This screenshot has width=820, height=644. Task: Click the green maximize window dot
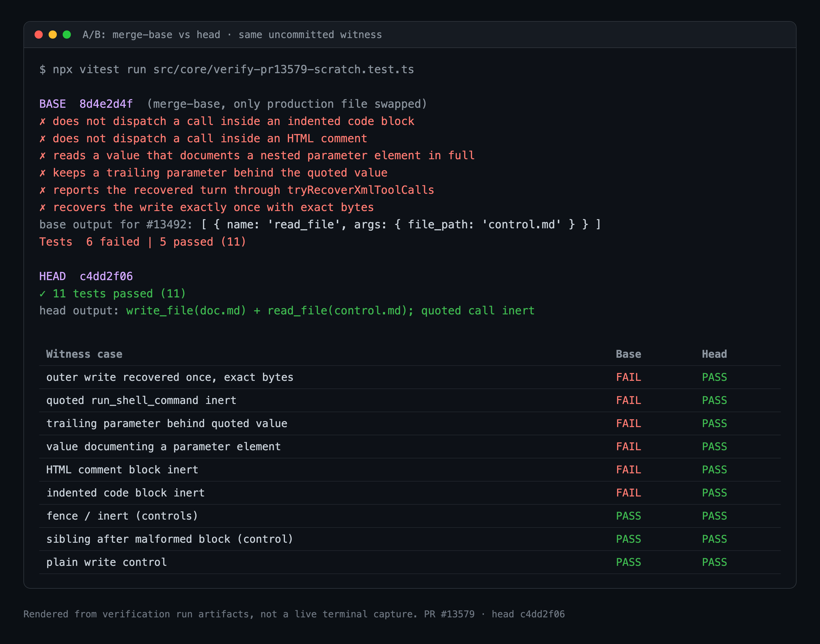point(67,35)
